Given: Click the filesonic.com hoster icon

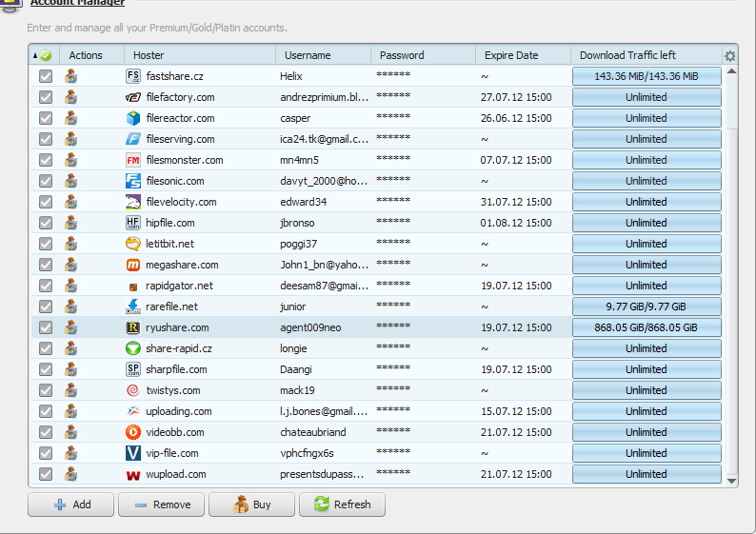Looking at the screenshot, I should click(133, 181).
